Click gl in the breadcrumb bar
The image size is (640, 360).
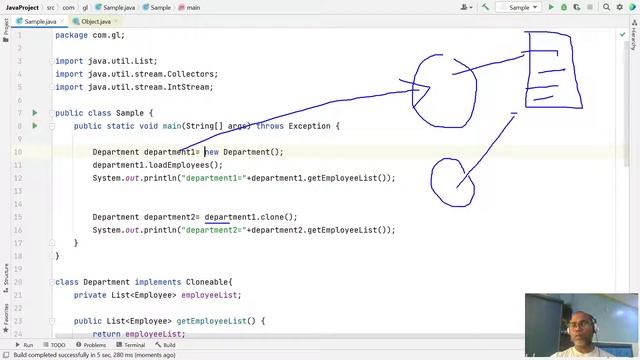pos(85,7)
